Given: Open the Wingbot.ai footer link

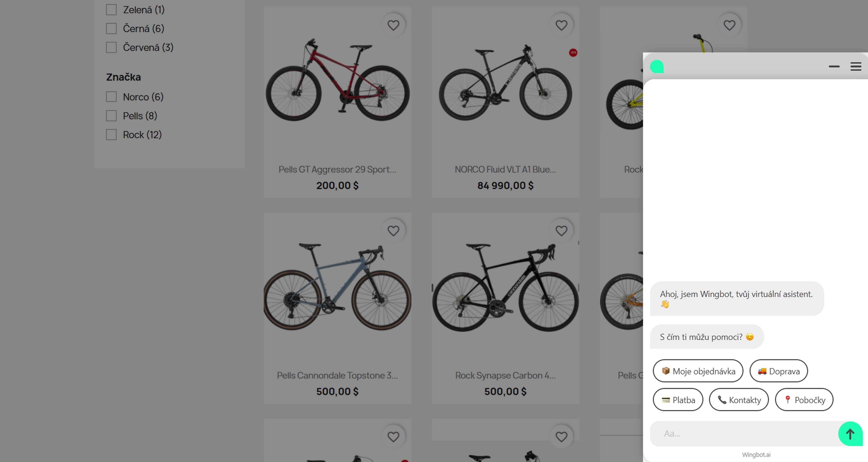Looking at the screenshot, I should tap(756, 455).
